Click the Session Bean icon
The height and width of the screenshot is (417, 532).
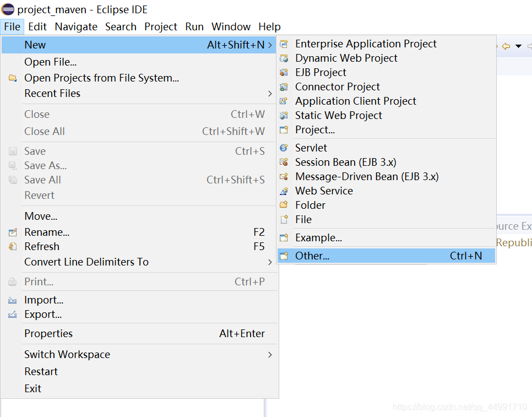(x=284, y=162)
